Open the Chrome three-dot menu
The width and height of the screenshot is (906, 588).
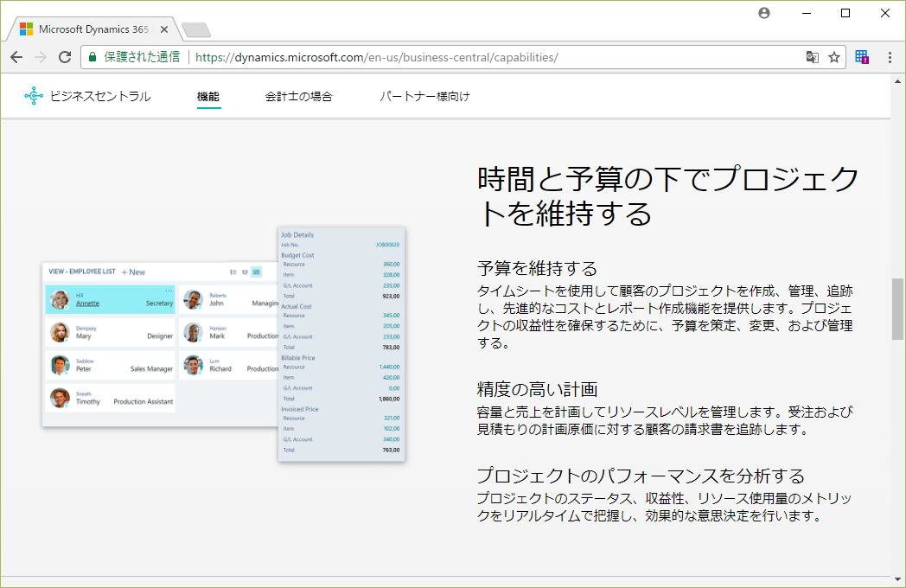point(890,57)
